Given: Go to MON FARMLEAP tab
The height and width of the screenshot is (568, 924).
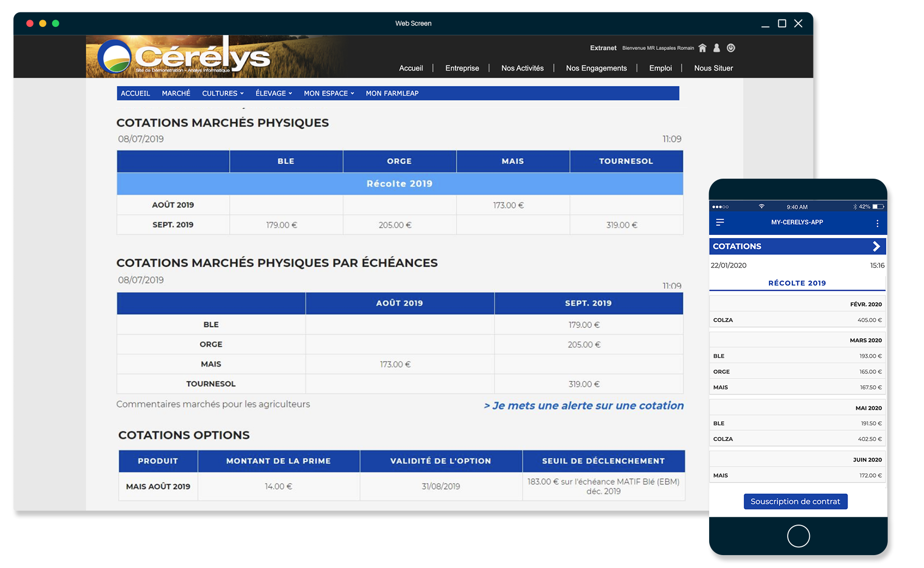Looking at the screenshot, I should pyautogui.click(x=392, y=93).
